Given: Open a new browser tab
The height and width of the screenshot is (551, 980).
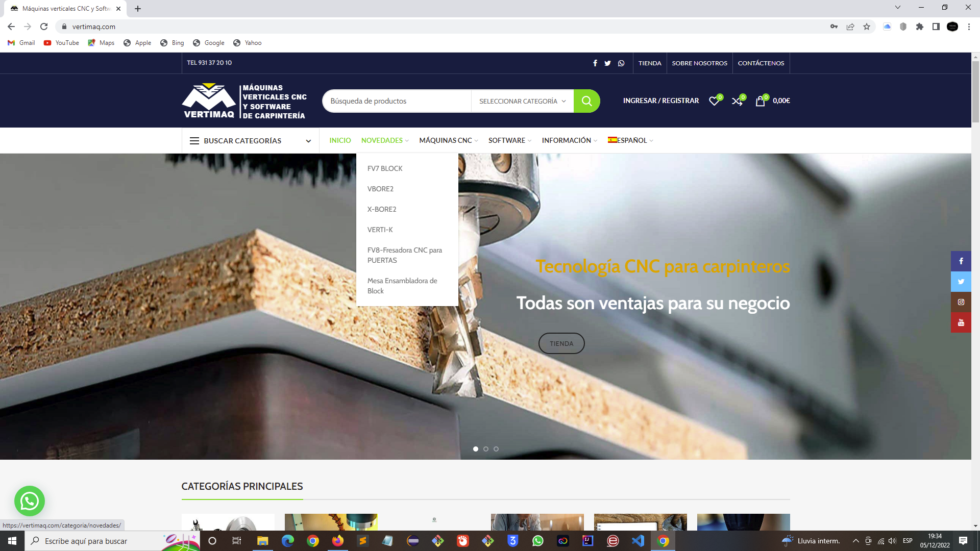Looking at the screenshot, I should click(x=138, y=9).
